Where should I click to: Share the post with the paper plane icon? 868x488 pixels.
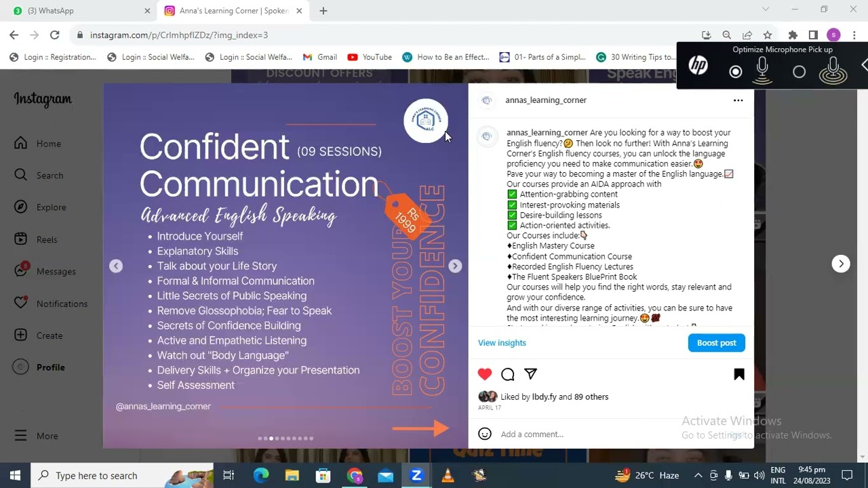tap(530, 374)
